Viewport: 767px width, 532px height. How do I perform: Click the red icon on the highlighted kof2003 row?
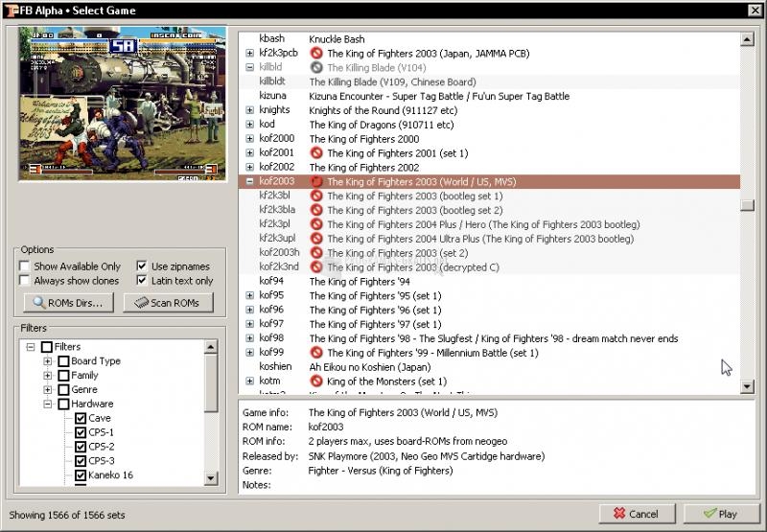316,181
